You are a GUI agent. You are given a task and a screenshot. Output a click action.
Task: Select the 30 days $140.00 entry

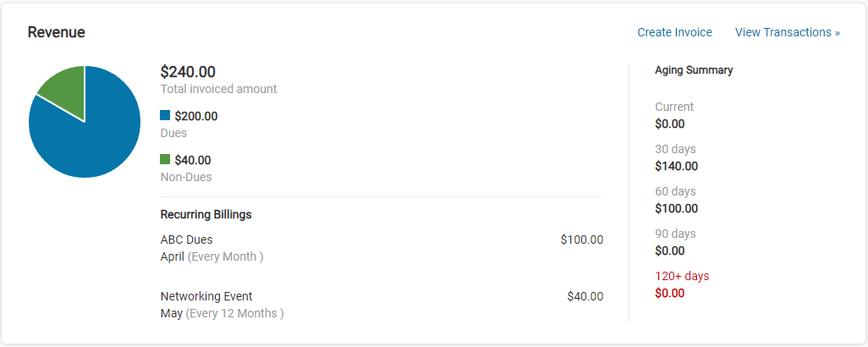coord(676,166)
